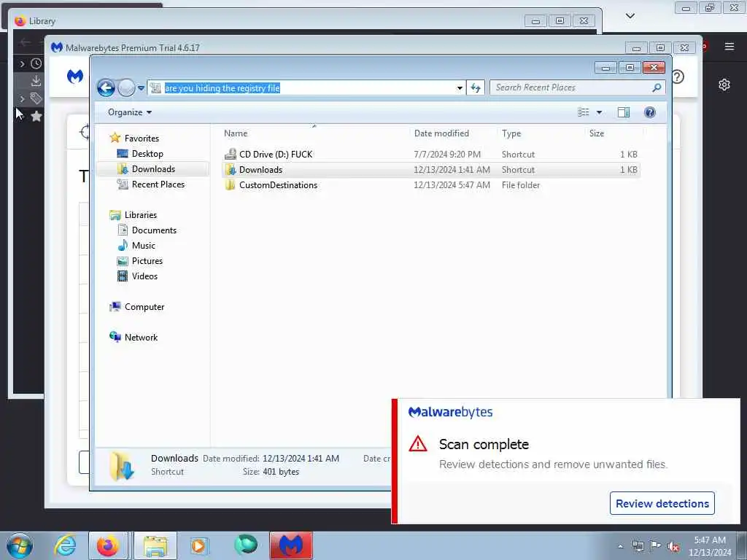This screenshot has height=560, width=747.
Task: Show hidden tray icons arrow
Action: pyautogui.click(x=620, y=546)
